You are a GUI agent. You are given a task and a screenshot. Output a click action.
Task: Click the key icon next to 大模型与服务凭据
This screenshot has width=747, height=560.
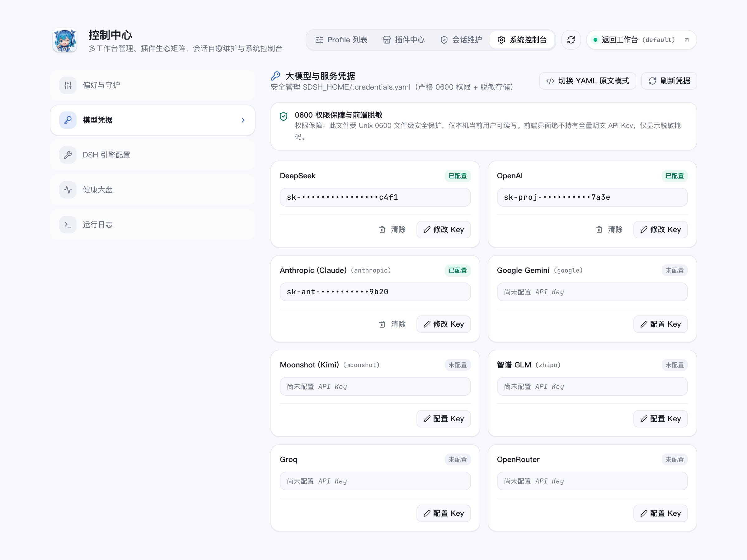click(x=275, y=76)
